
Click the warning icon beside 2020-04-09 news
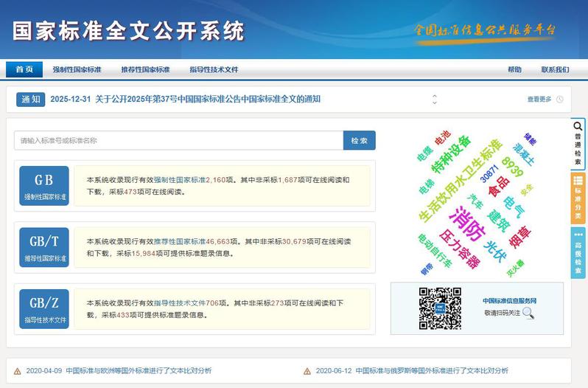tap(18, 371)
